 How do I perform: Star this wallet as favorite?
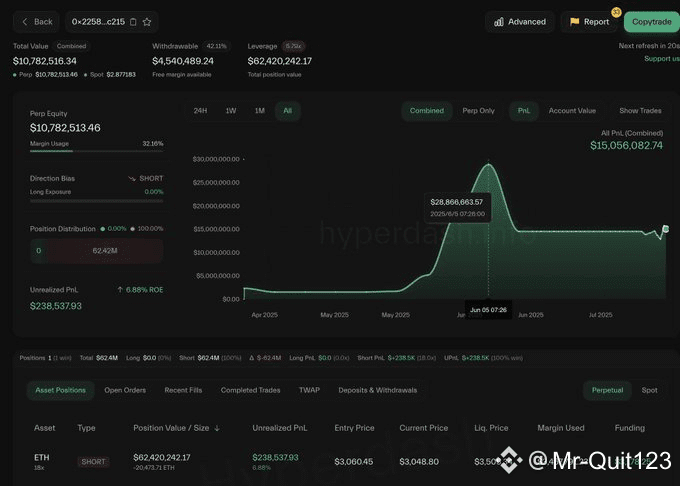(147, 21)
